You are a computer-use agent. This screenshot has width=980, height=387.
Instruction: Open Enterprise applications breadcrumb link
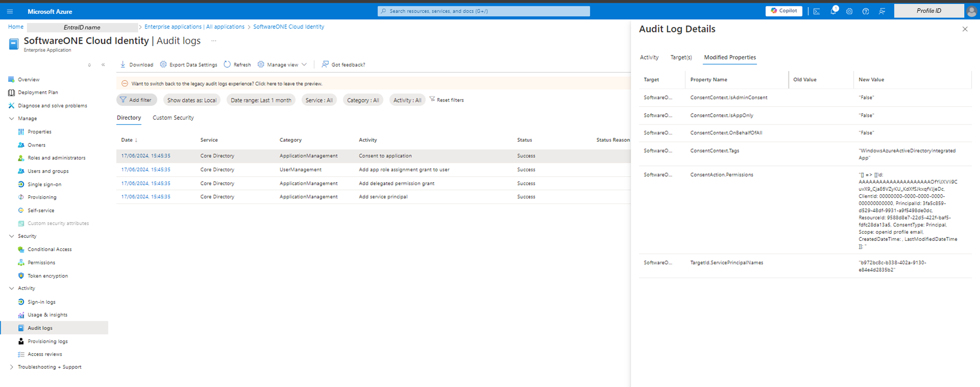194,27
